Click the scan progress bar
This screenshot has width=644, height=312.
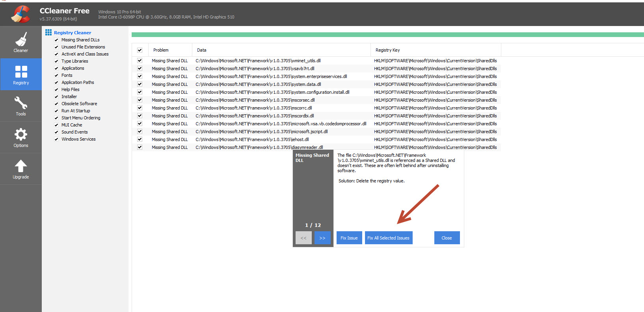tap(388, 35)
